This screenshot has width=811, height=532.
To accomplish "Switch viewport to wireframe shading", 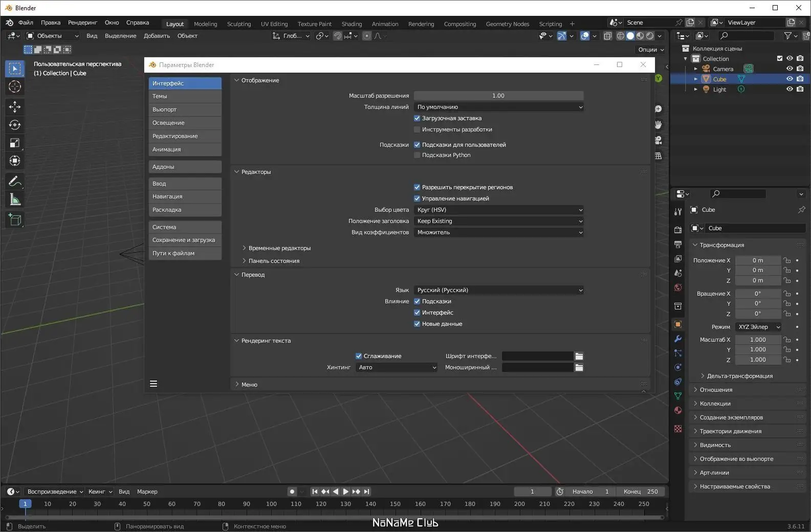I will 621,36.
